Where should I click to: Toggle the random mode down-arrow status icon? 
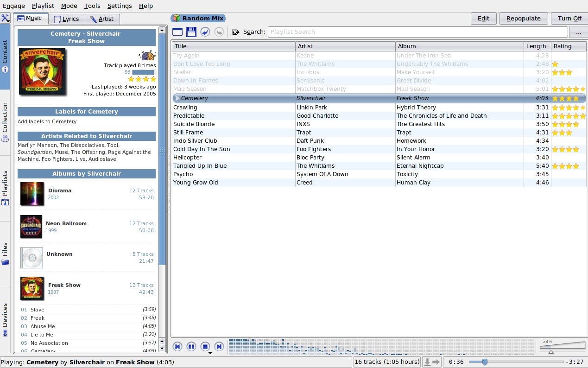pyautogui.click(x=427, y=362)
